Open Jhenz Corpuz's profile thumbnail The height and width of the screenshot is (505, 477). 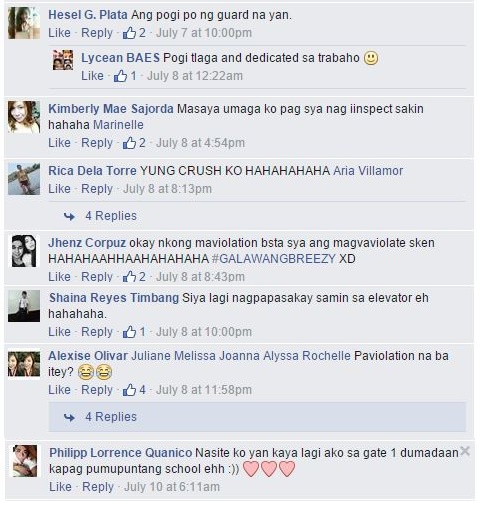[x=24, y=251]
